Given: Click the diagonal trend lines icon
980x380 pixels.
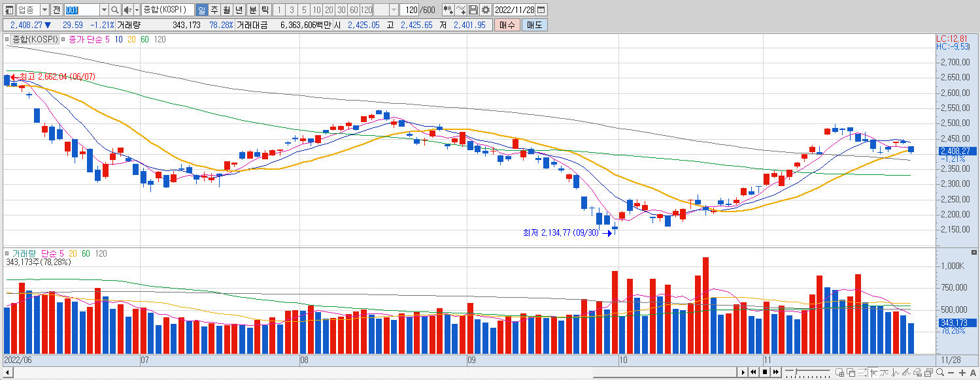Looking at the screenshot, I should (x=907, y=373).
